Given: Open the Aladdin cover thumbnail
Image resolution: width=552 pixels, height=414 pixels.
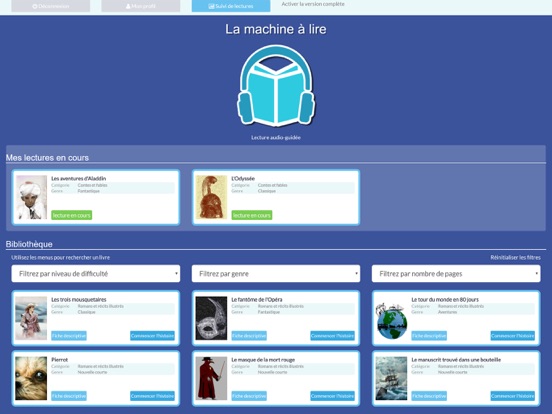Looking at the screenshot, I should [31, 197].
